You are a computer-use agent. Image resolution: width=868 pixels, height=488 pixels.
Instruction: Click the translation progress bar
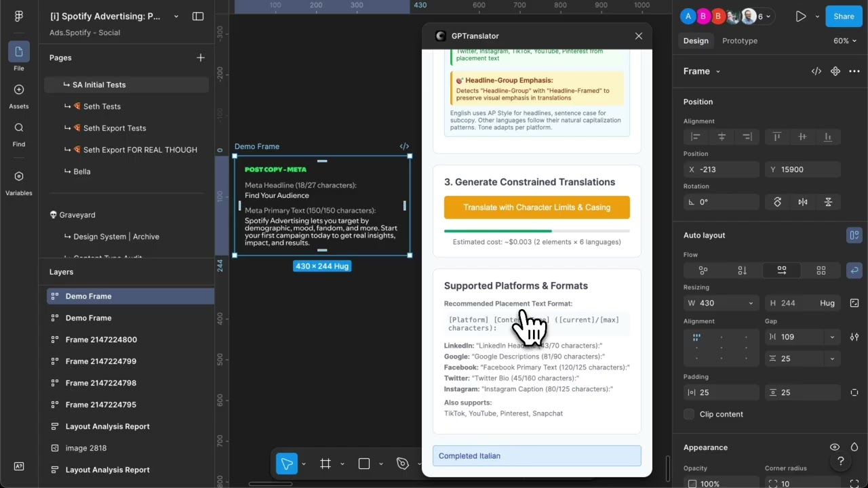pyautogui.click(x=537, y=231)
